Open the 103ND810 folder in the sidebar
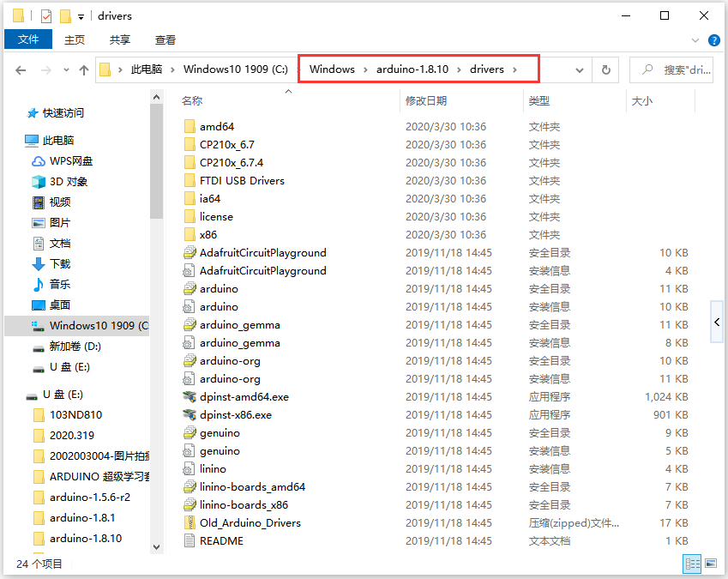728x579 pixels. [x=75, y=414]
